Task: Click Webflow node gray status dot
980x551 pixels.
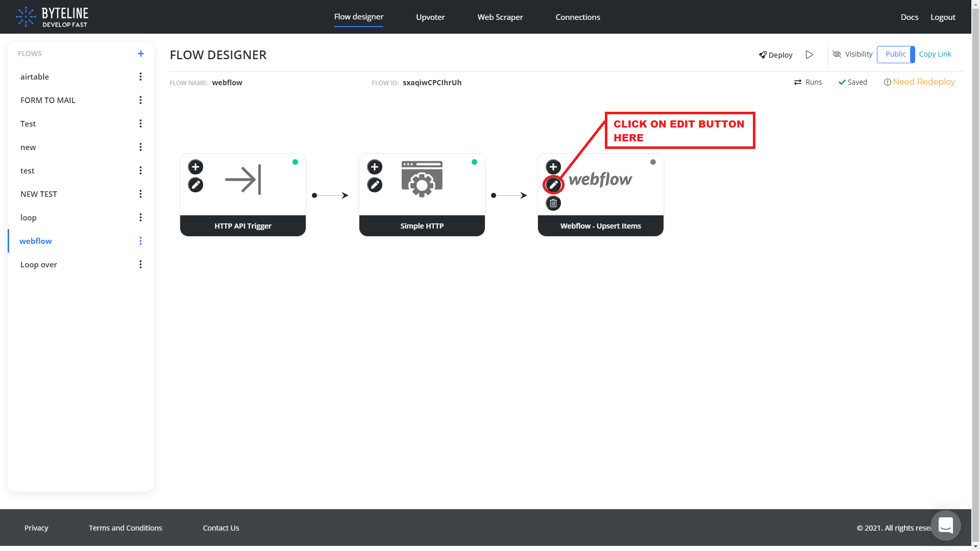Action: point(653,162)
